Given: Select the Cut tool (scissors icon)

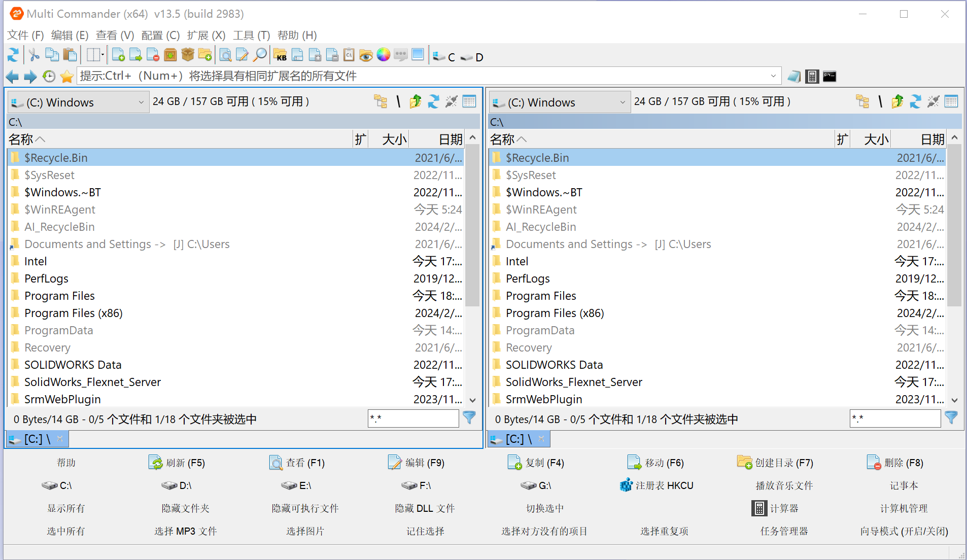Looking at the screenshot, I should (x=34, y=55).
